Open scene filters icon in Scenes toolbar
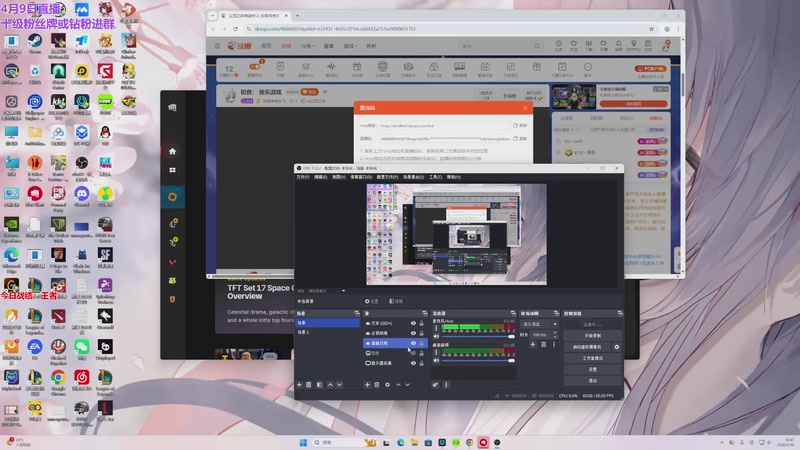 (319, 385)
